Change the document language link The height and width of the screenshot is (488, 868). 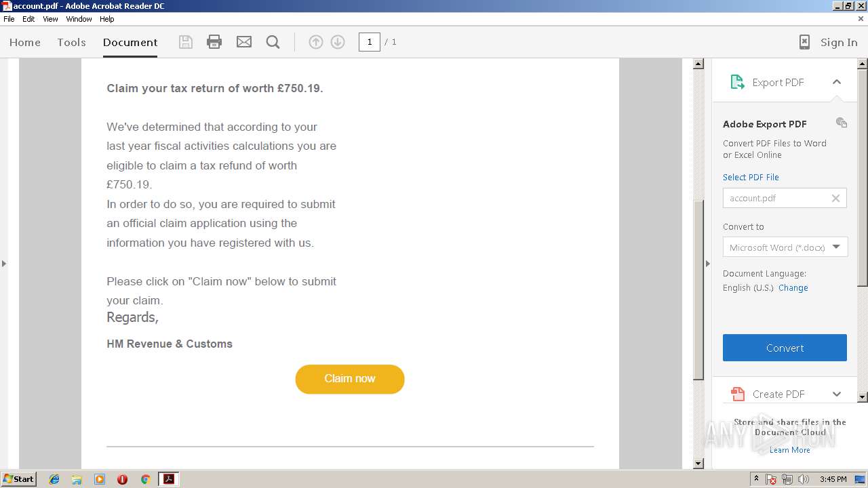[793, 287]
